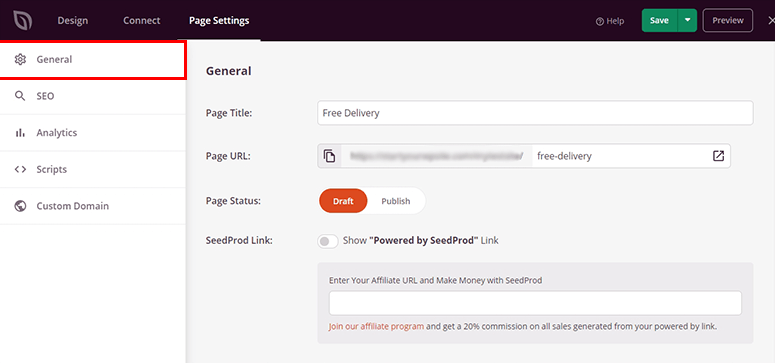Click the Page URL label
The width and height of the screenshot is (775, 363).
point(228,156)
